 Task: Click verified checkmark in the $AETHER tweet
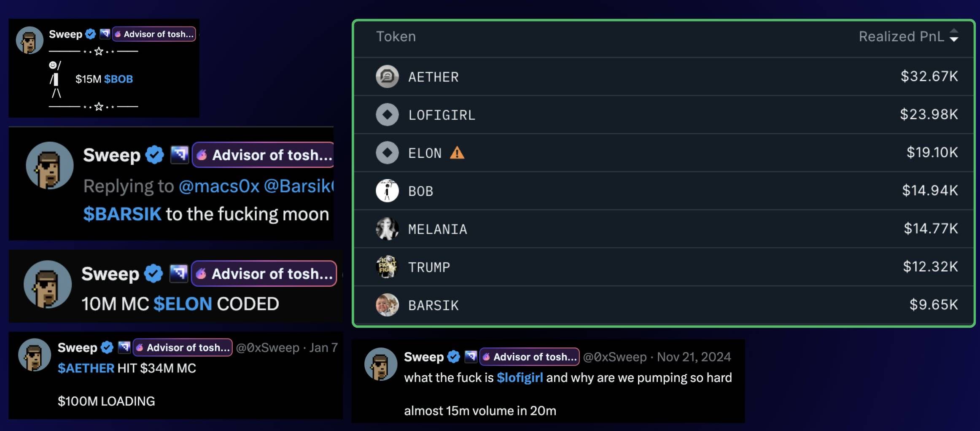pyautogui.click(x=107, y=347)
